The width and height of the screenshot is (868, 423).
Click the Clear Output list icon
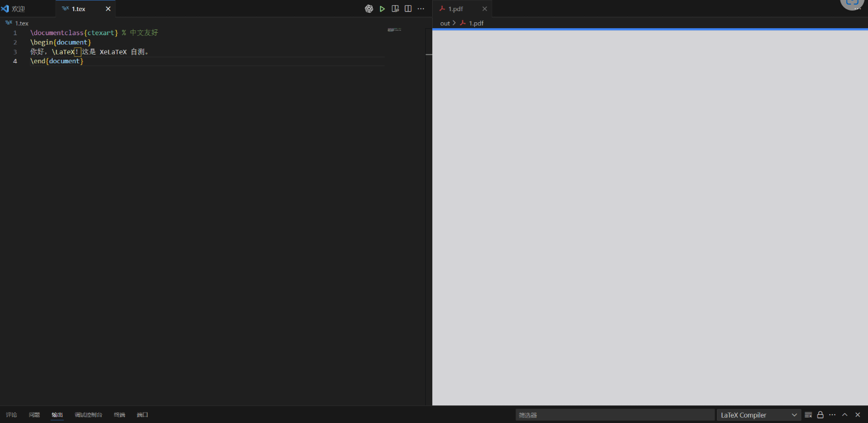(808, 415)
